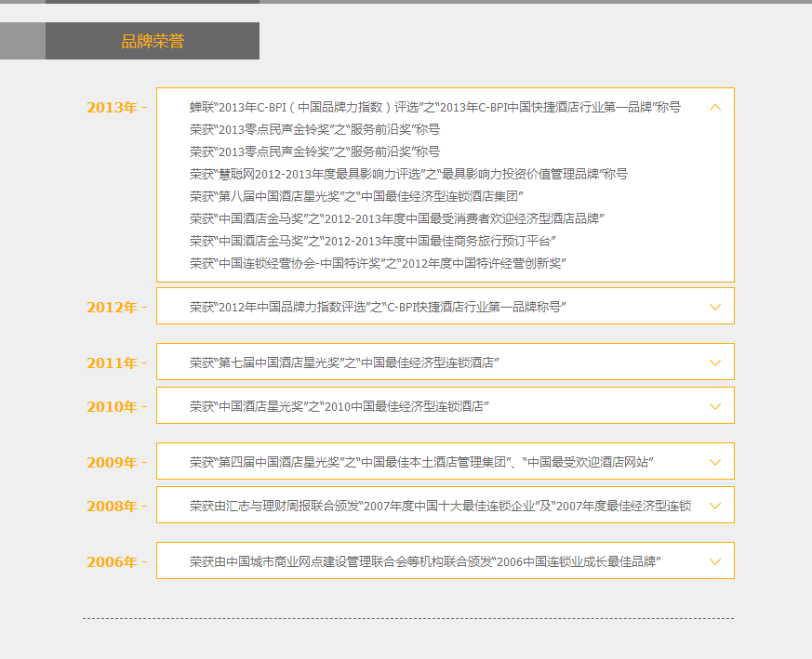This screenshot has width=812, height=659.
Task: Click the 2009年 year label
Action: coord(112,463)
